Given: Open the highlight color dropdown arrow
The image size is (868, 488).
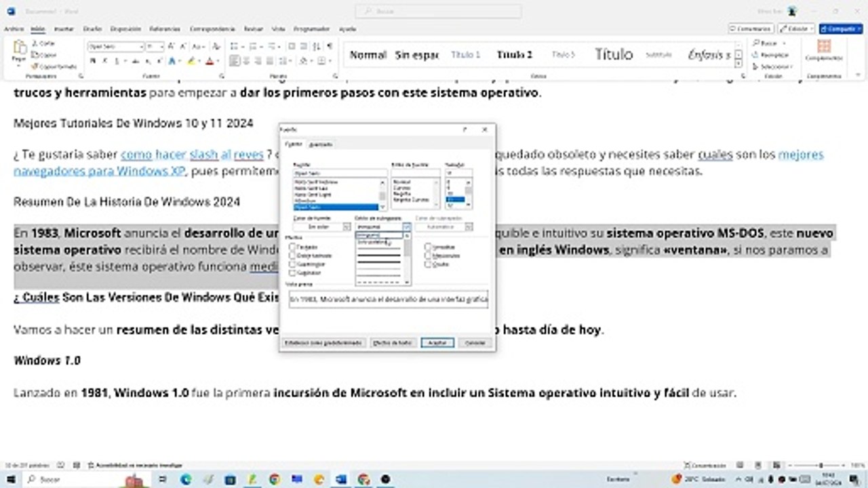Looking at the screenshot, I should click(199, 61).
